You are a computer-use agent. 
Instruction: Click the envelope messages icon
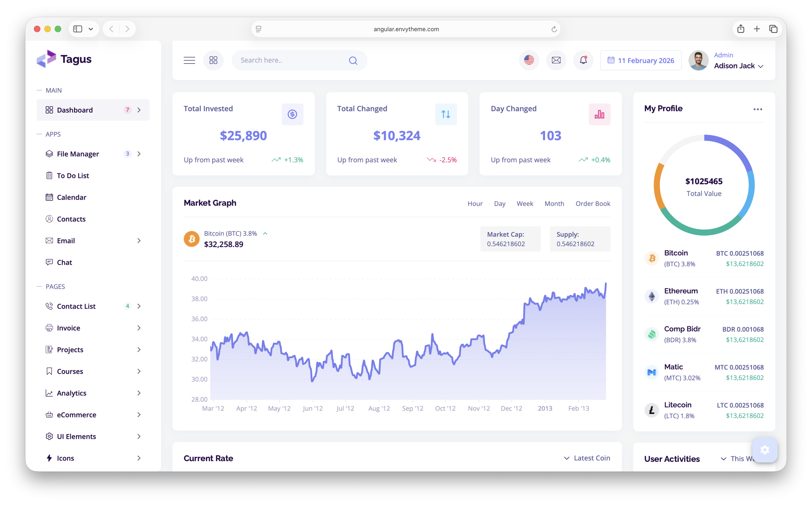click(556, 61)
